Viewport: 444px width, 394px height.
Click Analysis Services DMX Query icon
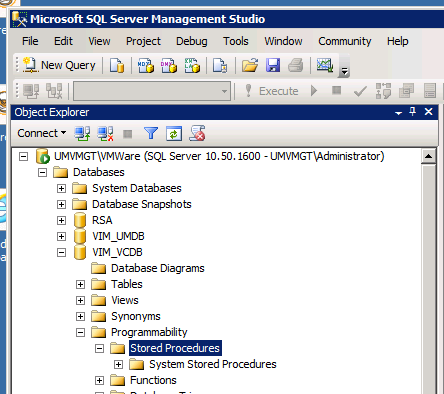click(x=169, y=65)
